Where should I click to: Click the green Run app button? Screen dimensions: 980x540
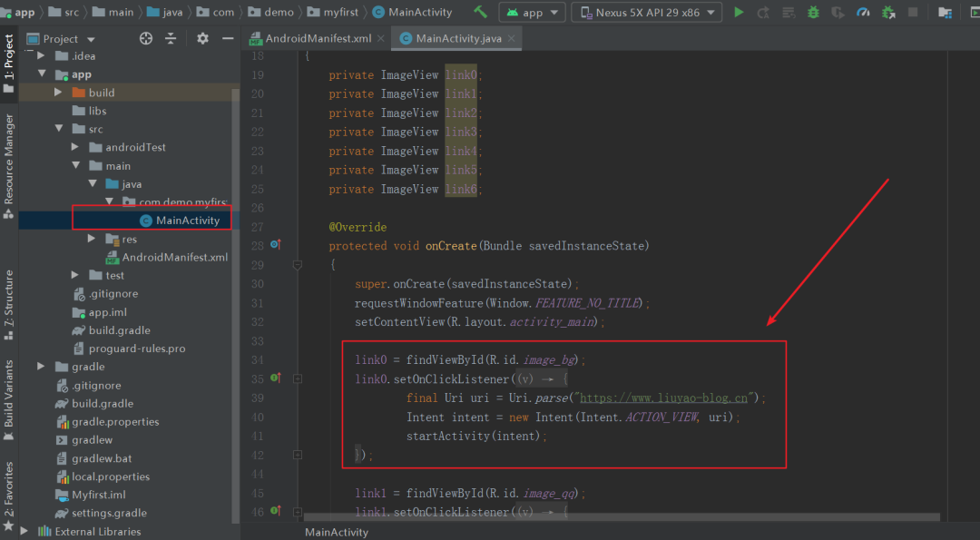pos(739,12)
